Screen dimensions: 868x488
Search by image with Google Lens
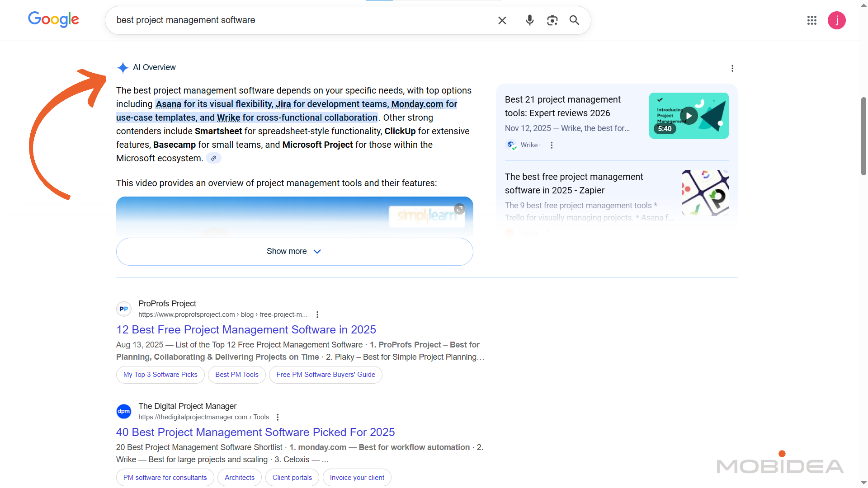coord(552,20)
